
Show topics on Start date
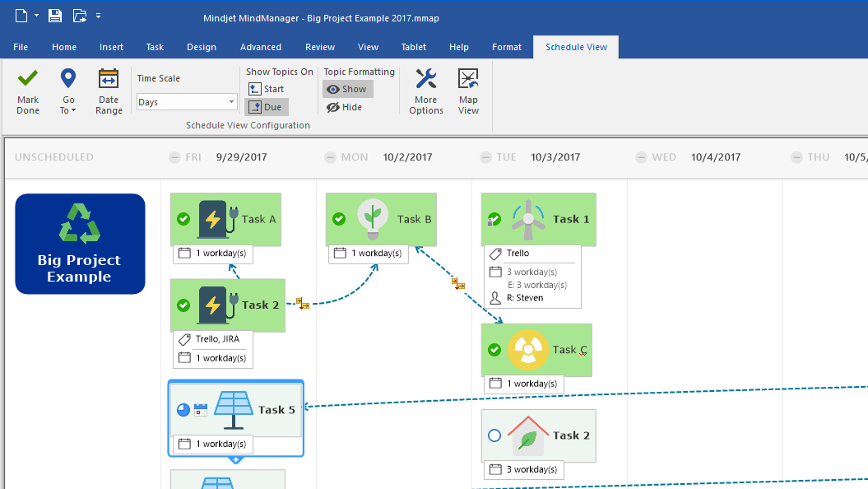click(266, 89)
